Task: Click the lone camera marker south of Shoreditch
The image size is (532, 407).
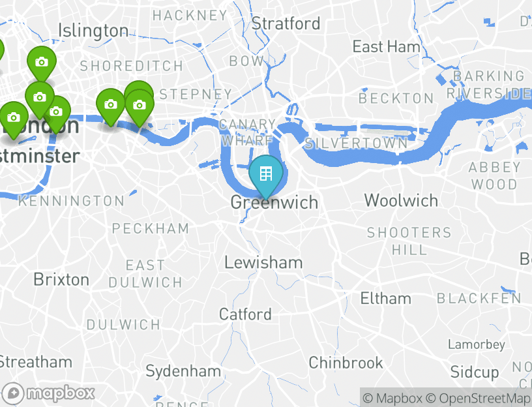Action: [x=111, y=106]
